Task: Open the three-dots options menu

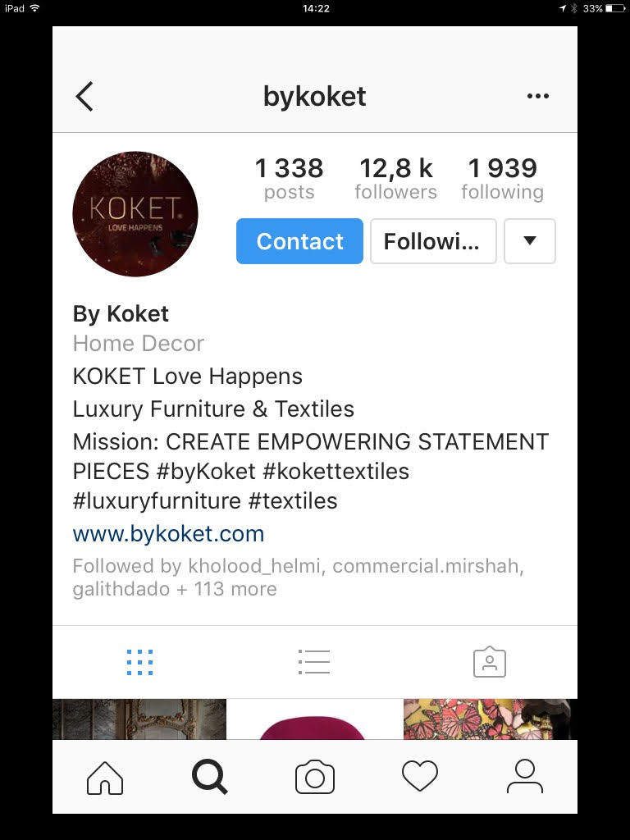Action: pyautogui.click(x=537, y=96)
